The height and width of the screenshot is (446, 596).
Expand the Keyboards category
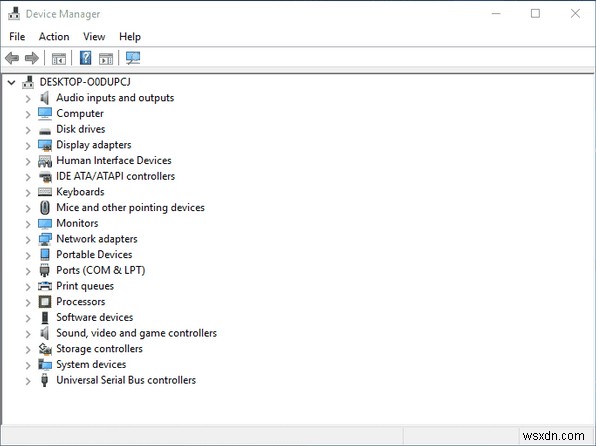(28, 193)
